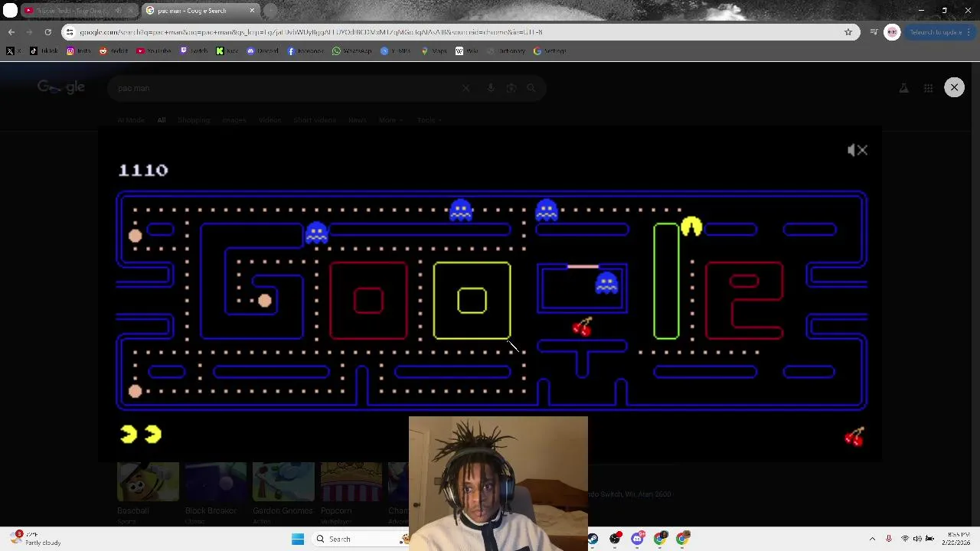980x551 pixels.
Task: Clear the Google search query
Action: (465, 88)
